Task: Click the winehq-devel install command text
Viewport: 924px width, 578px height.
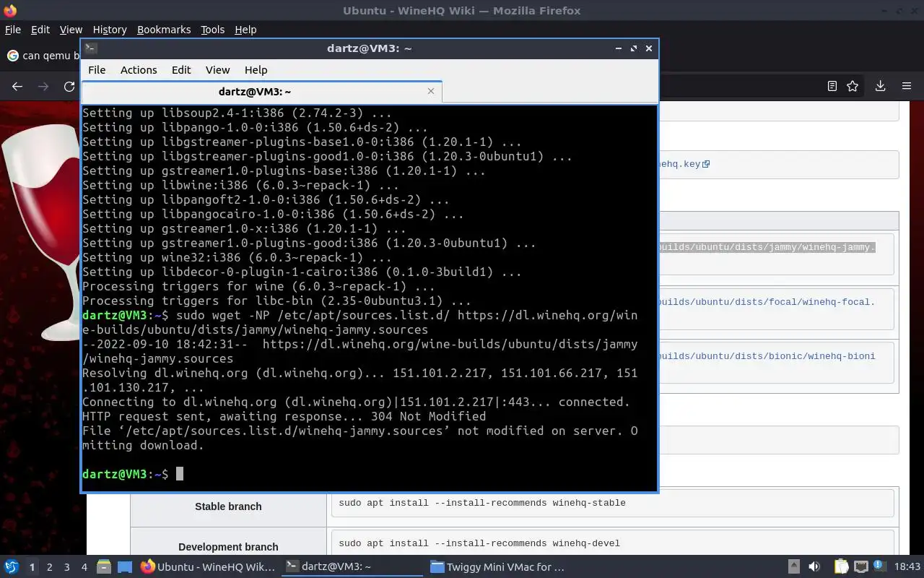Action: [479, 543]
